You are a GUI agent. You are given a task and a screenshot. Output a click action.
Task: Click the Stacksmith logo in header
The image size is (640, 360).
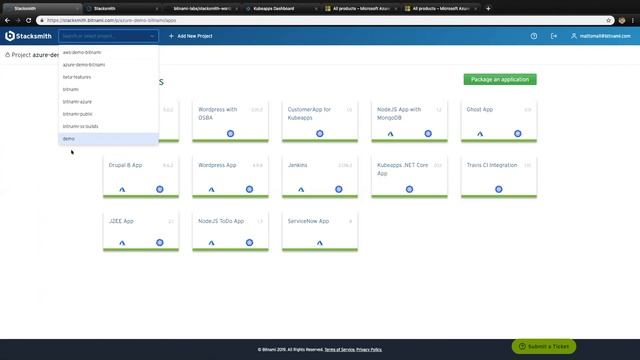(x=28, y=36)
